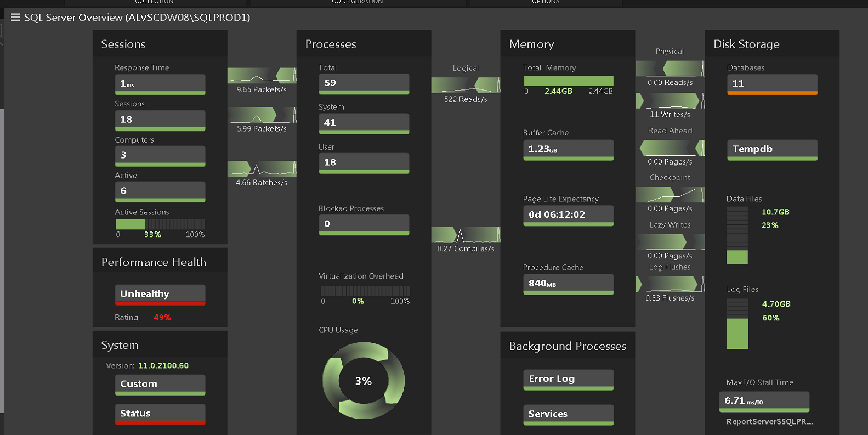Click the Physical 11 Writes/s graph
868x435 pixels.
pos(670,101)
